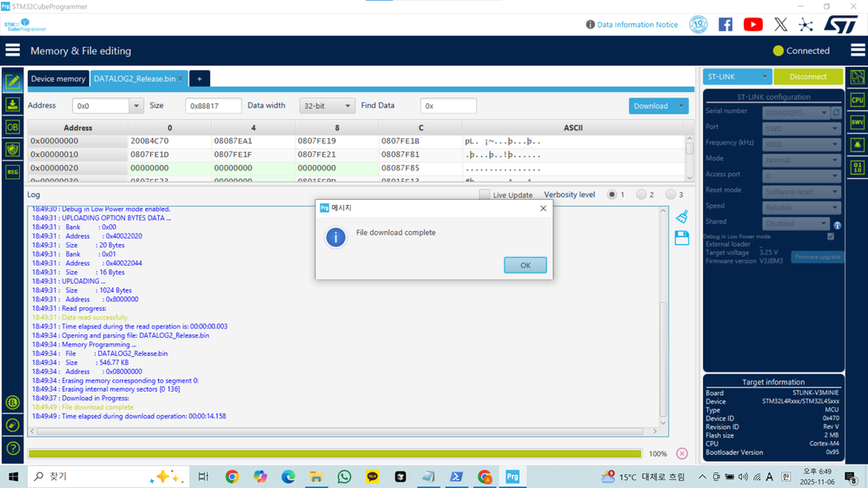Open the security shield panel icon
The height and width of the screenshot is (488, 868).
12,149
